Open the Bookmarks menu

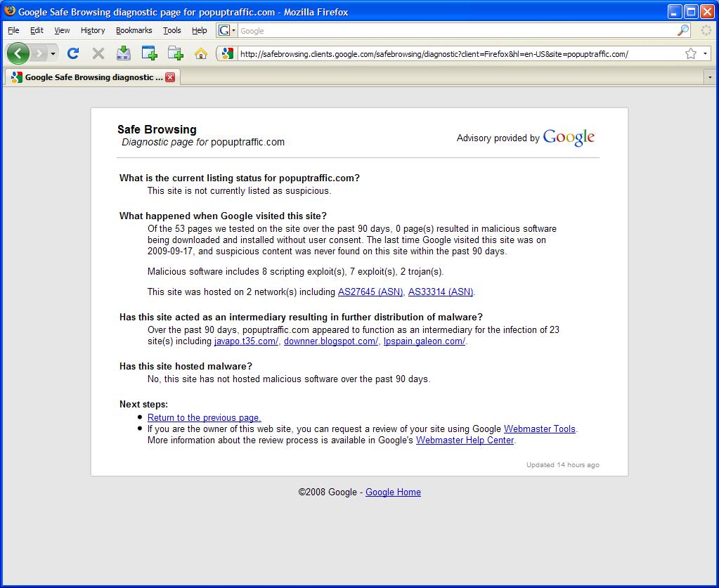[133, 30]
